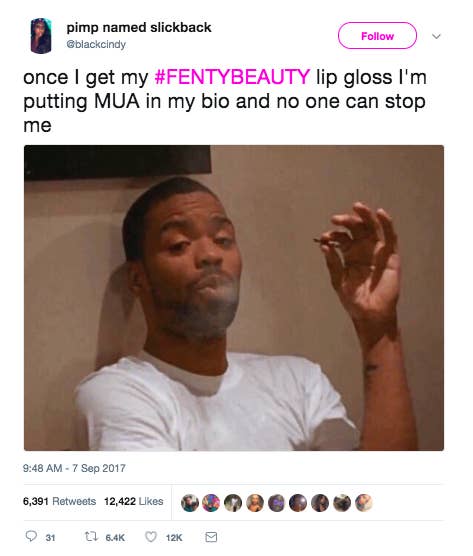This screenshot has height=556, width=473.
Task: Open the pimp named slickback profile avatar
Action: 41,36
